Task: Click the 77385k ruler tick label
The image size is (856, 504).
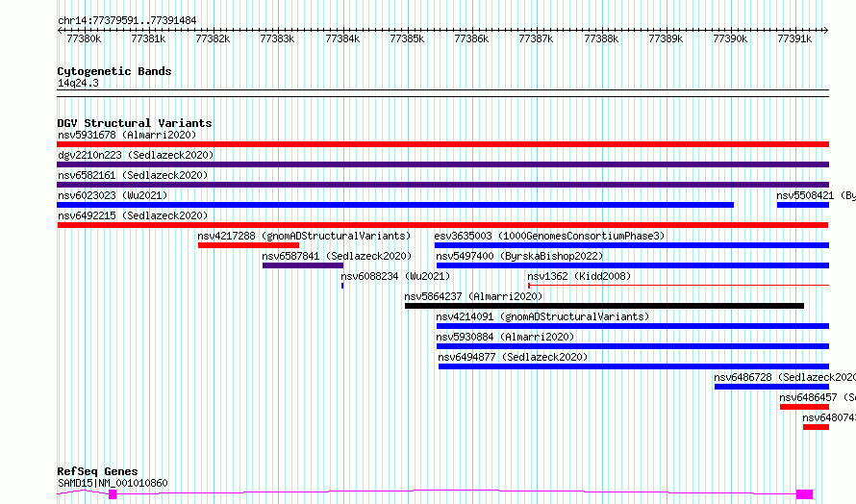Action: (x=407, y=39)
